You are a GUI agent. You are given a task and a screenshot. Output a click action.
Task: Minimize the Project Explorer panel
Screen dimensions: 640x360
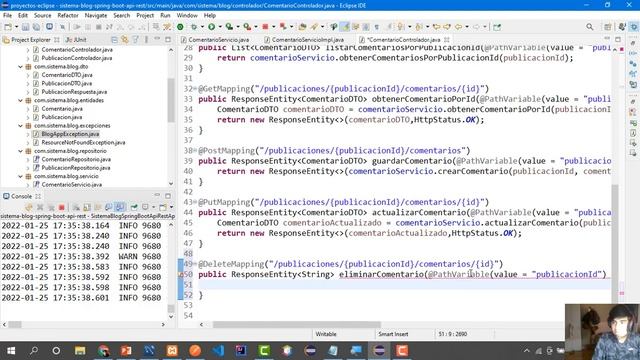click(x=157, y=39)
